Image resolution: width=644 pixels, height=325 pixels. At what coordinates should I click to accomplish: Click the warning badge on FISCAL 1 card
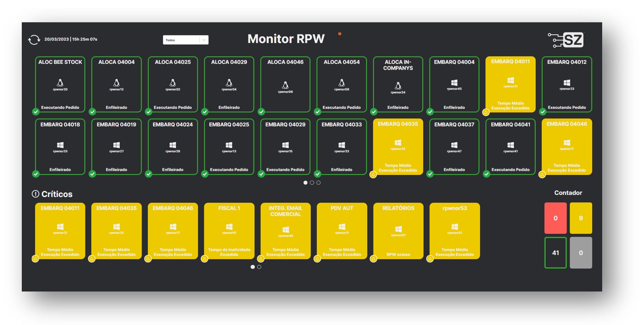[x=205, y=259]
